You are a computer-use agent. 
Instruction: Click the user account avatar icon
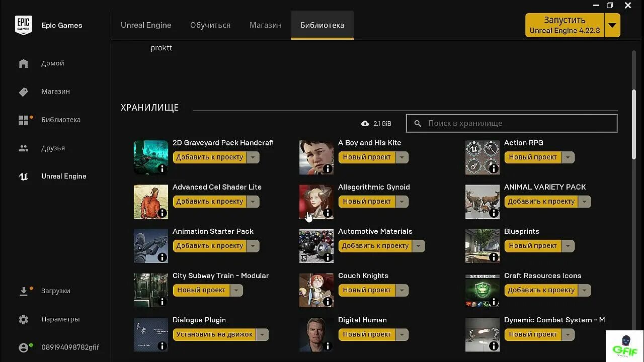coord(23,347)
